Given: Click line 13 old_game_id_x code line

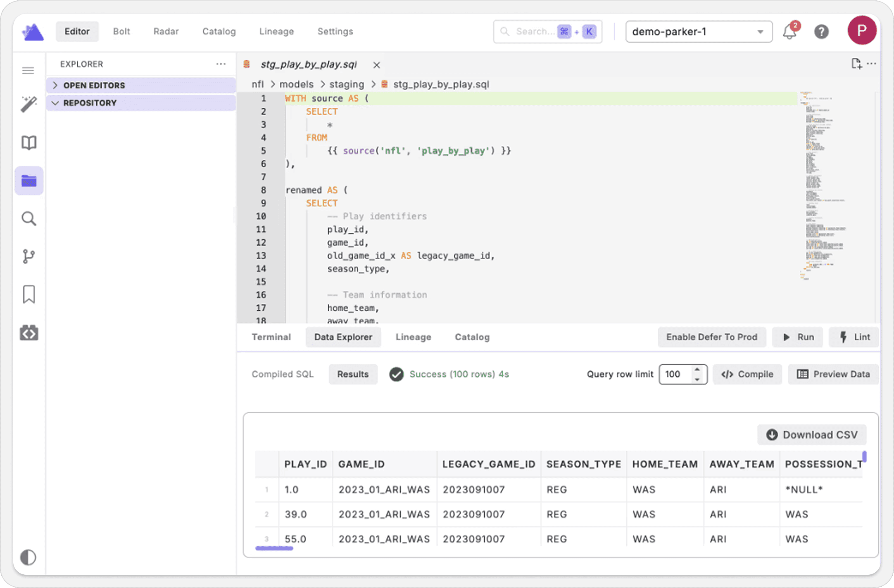Looking at the screenshot, I should (x=411, y=256).
